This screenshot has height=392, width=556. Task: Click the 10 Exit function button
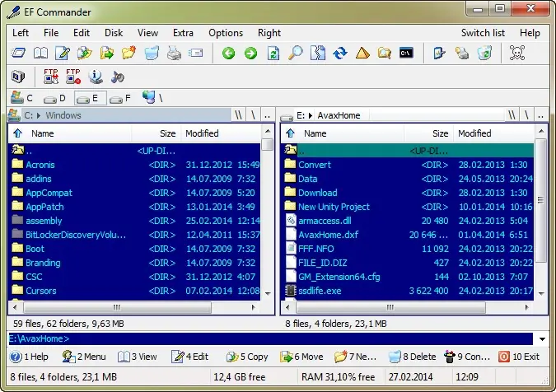click(x=519, y=357)
